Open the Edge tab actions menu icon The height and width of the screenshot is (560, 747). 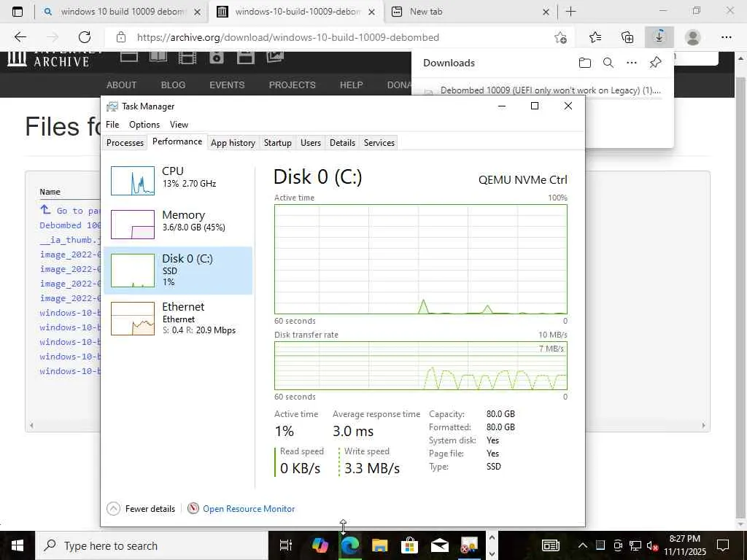[x=18, y=12]
